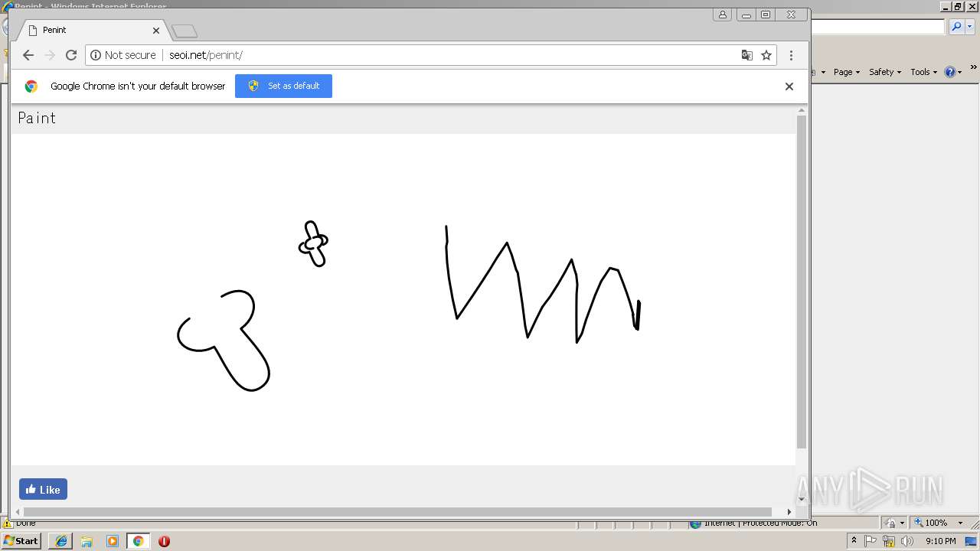
Task: Open the media player taskbar icon
Action: [113, 541]
